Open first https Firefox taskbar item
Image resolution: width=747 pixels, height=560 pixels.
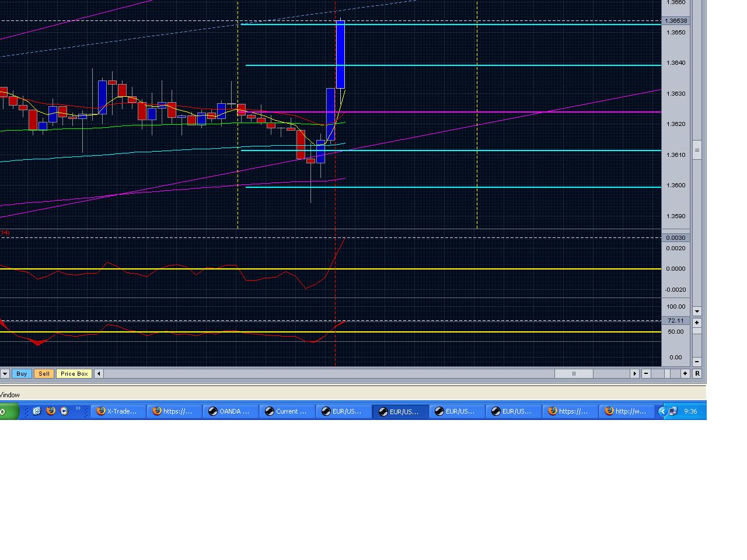[x=173, y=411]
